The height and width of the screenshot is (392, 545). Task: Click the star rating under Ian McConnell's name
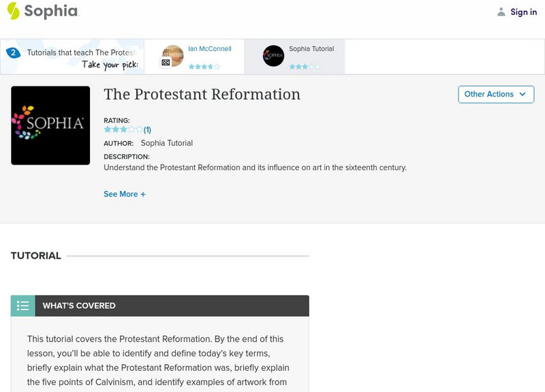(204, 66)
